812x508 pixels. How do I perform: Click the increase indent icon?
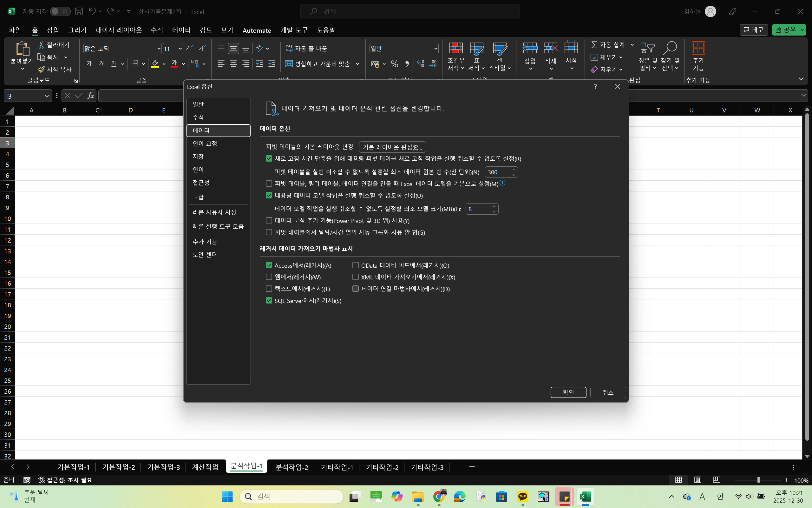(x=272, y=63)
